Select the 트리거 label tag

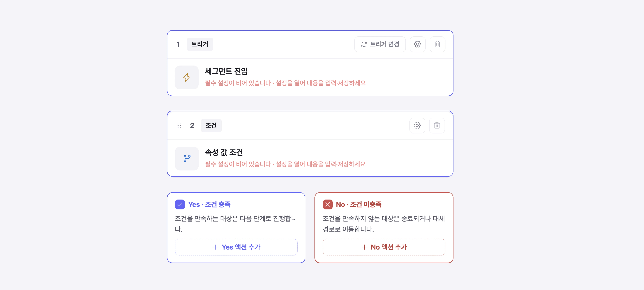tap(200, 44)
